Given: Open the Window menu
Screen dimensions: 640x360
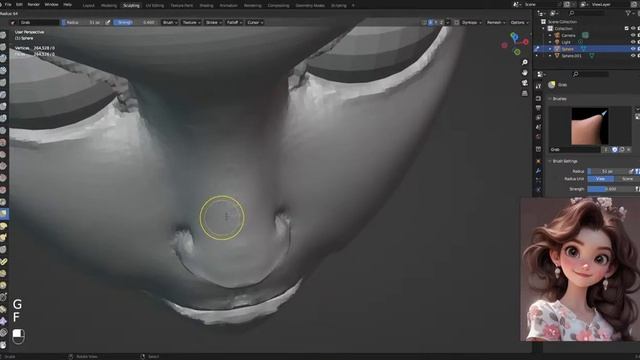Looking at the screenshot, I should coord(51,4).
